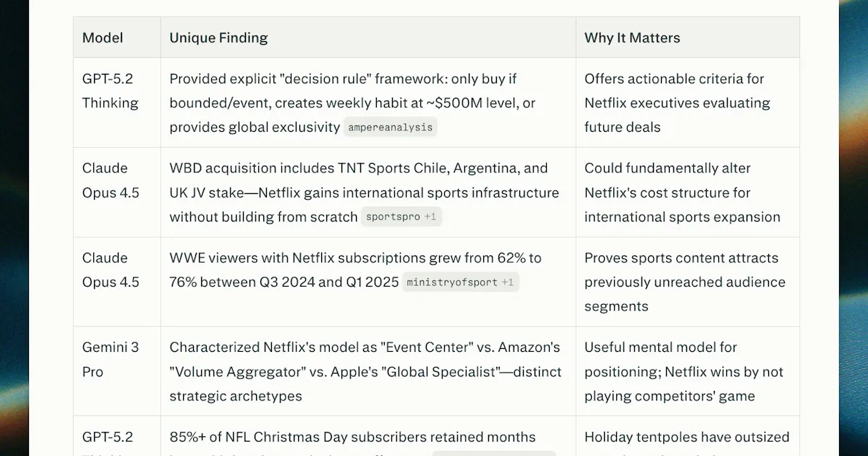Open the ampereanalysis citation chip
Image resolution: width=868 pixels, height=456 pixels.
391,127
